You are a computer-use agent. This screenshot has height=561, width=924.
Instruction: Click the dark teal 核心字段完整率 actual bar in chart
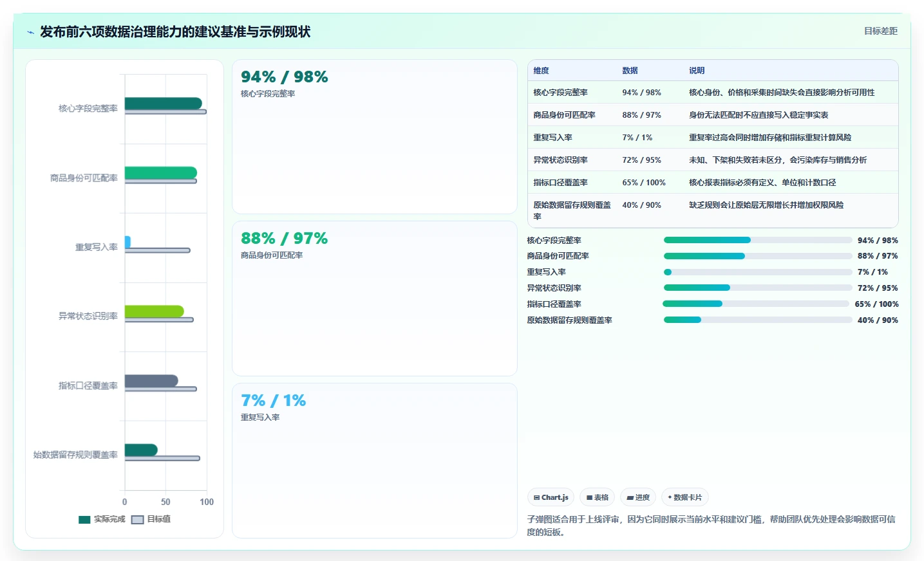tap(163, 103)
